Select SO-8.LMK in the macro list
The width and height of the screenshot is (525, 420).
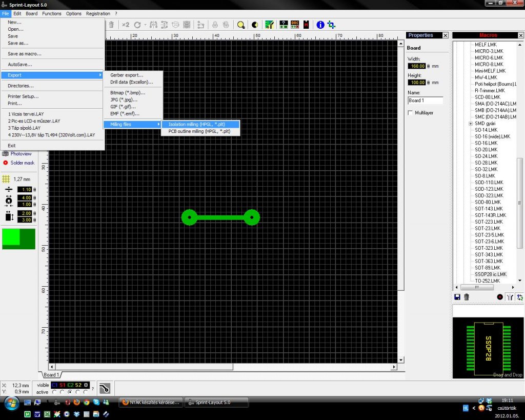(x=484, y=176)
